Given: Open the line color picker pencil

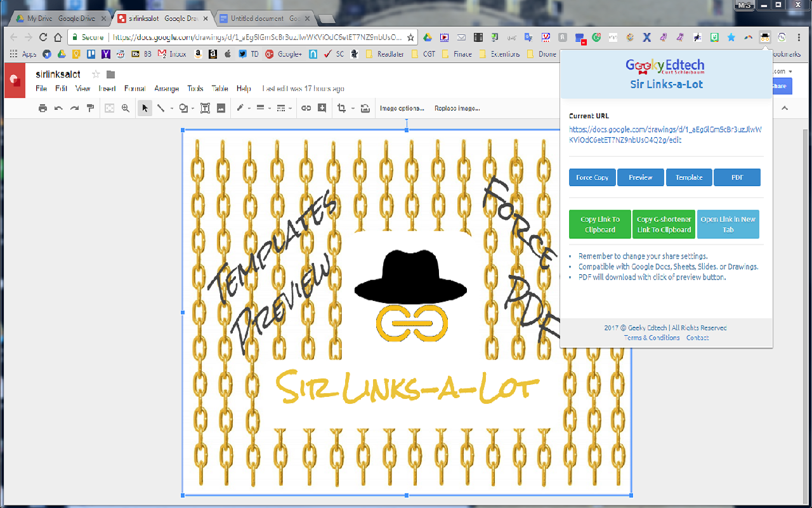Looking at the screenshot, I should point(240,108).
